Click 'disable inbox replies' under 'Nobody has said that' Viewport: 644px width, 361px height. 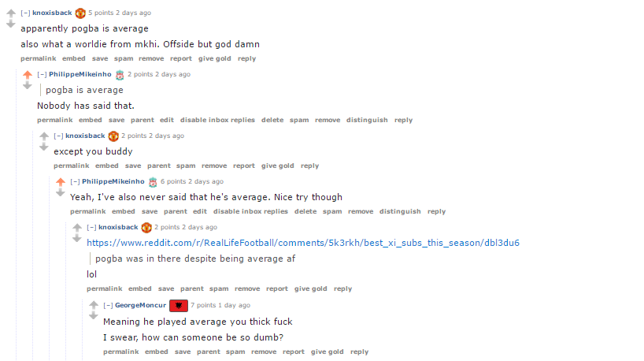(x=217, y=120)
